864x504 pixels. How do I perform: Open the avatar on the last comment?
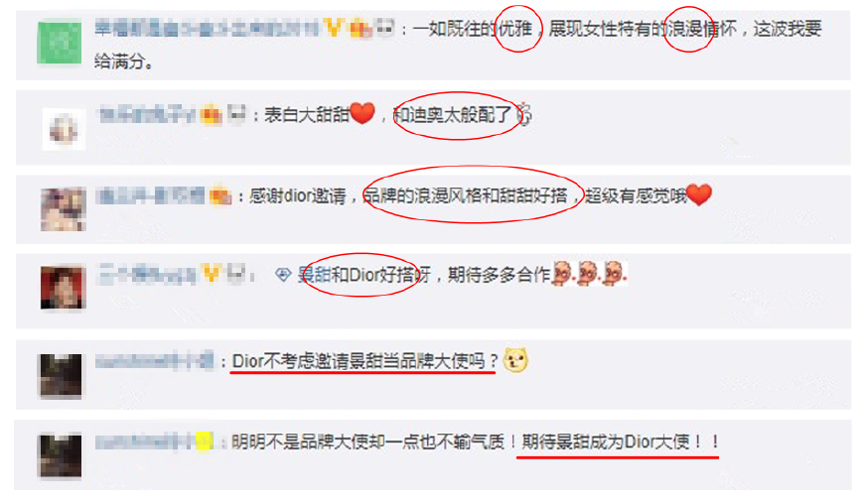[x=61, y=455]
